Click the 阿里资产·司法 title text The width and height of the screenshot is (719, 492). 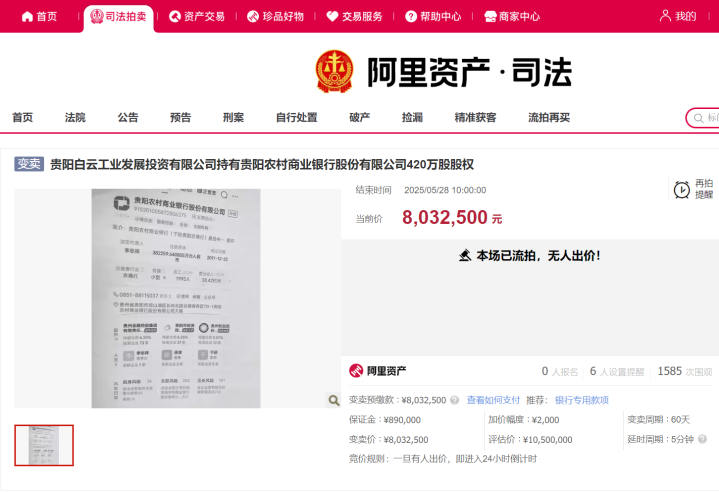pyautogui.click(x=470, y=72)
